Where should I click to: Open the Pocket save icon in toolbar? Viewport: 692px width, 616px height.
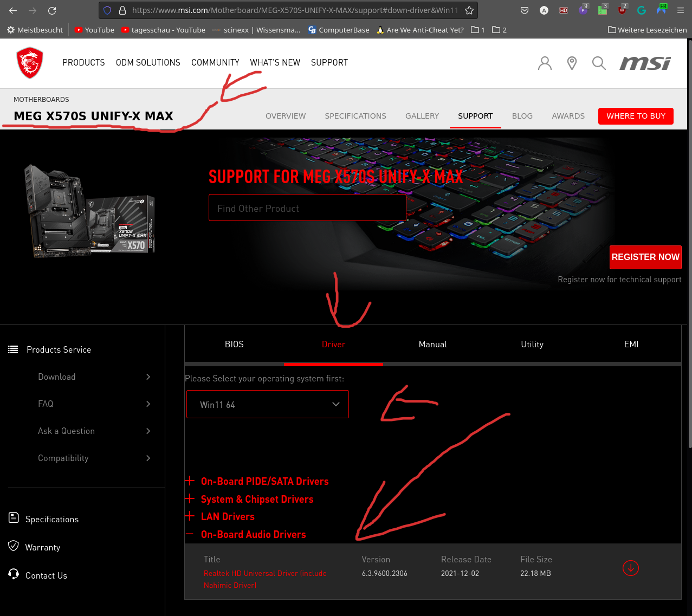click(x=523, y=10)
